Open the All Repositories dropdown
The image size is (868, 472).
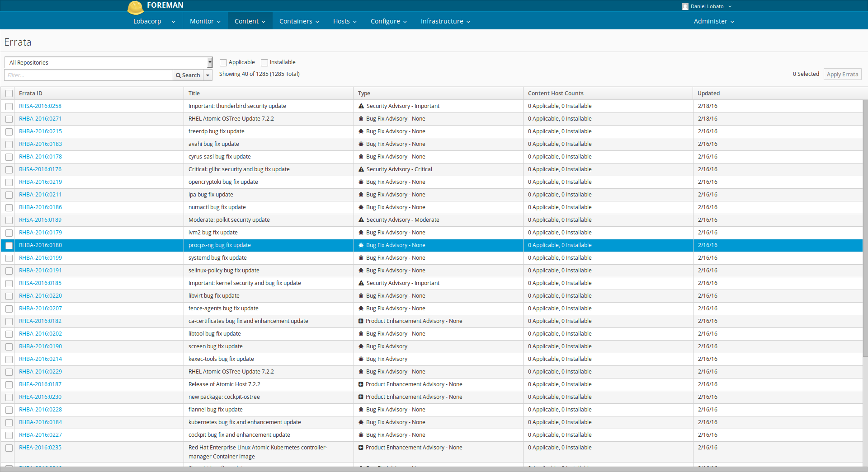tap(108, 62)
